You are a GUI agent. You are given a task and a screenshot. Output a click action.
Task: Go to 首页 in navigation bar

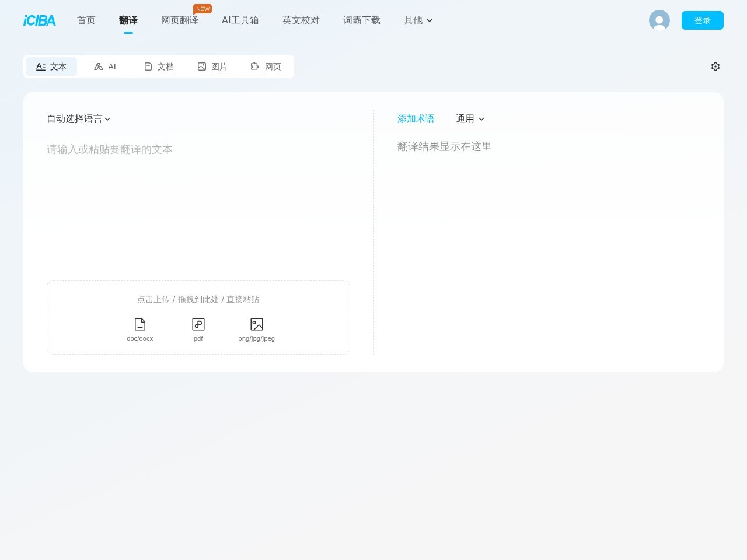click(86, 20)
